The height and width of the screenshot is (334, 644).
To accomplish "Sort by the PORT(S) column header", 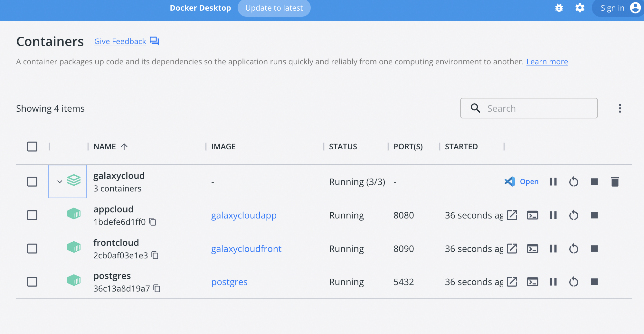I will point(408,146).
